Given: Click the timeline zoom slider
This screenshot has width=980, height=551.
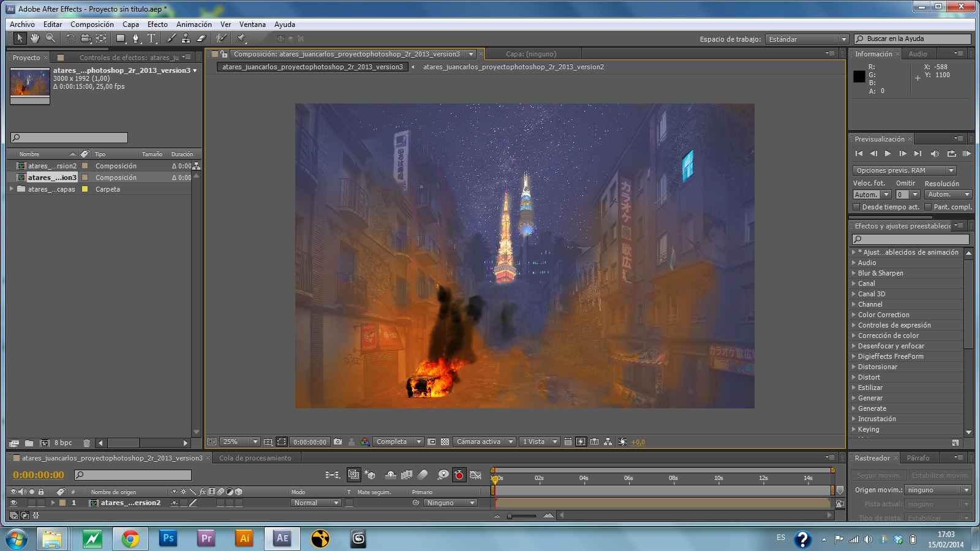Looking at the screenshot, I should coord(523,516).
